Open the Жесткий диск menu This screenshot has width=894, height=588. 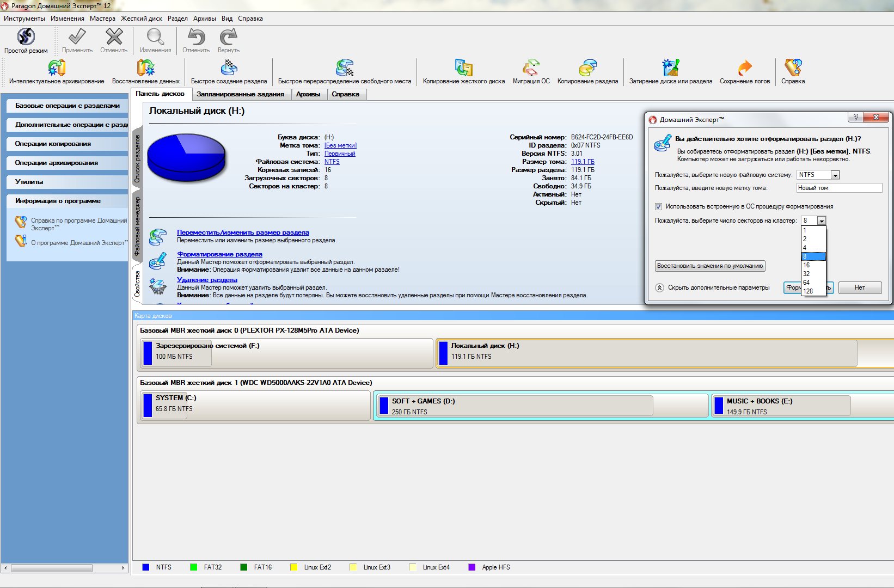[x=142, y=19]
